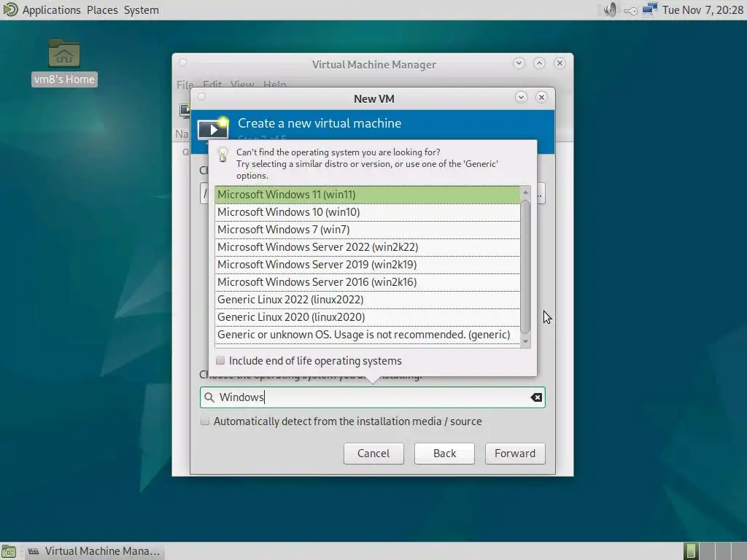Click the magnifier icon in OS search field
This screenshot has width=747, height=560.
point(209,397)
